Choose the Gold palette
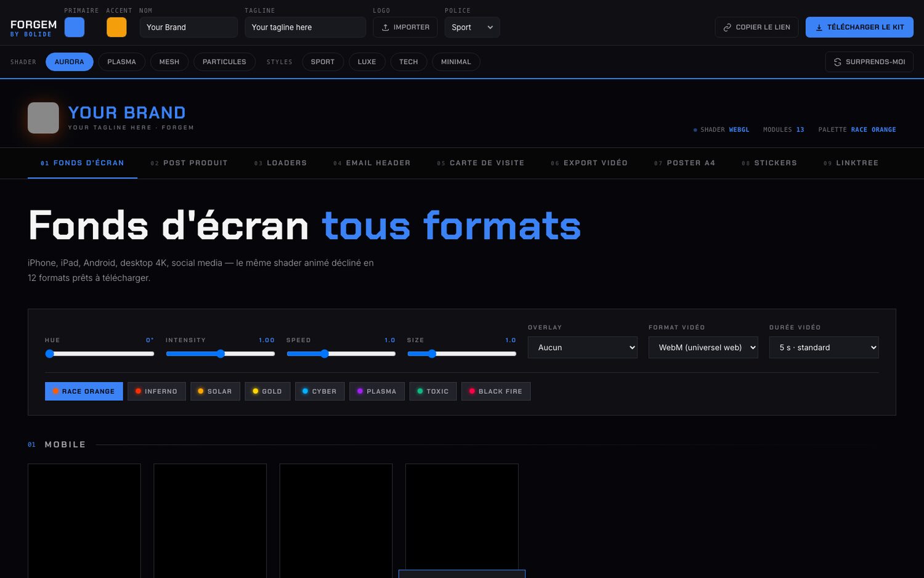The height and width of the screenshot is (578, 924). (x=267, y=391)
